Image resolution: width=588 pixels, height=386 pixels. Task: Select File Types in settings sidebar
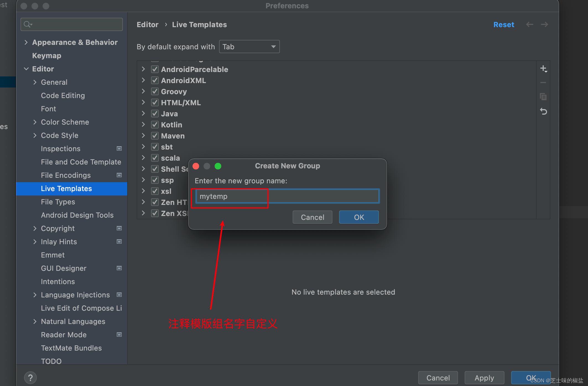(x=58, y=202)
